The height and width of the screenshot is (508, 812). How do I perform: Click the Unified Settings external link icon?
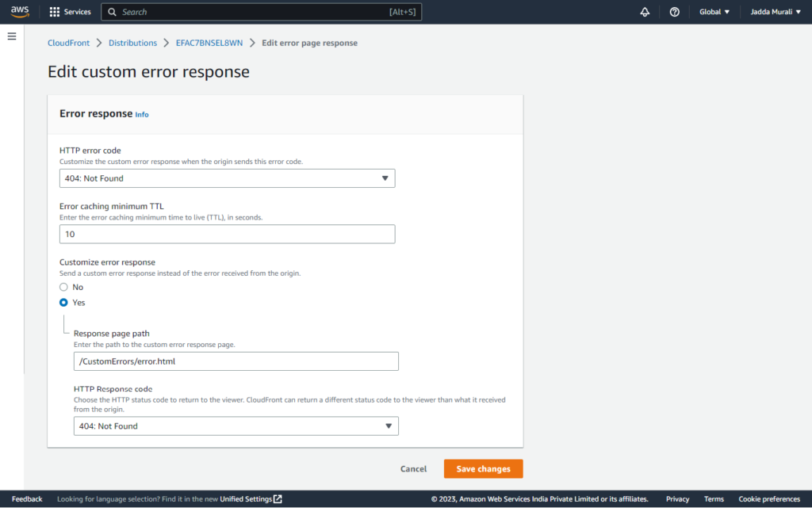[x=278, y=498]
